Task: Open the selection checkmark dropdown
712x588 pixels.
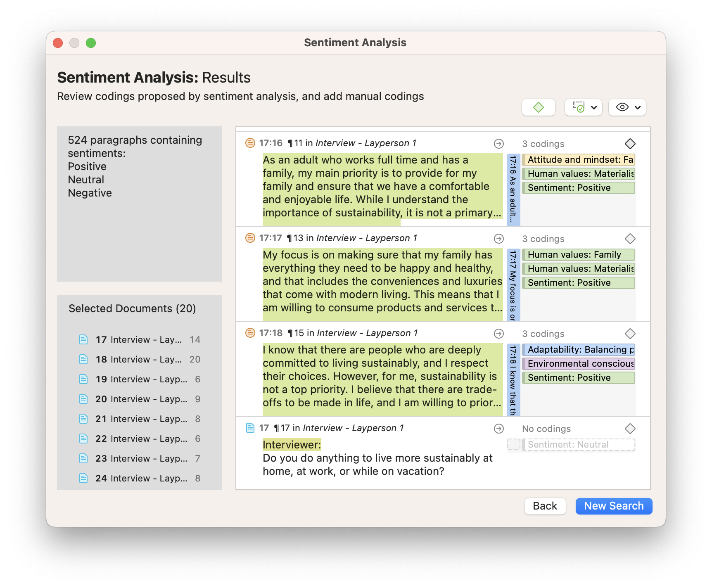Action: click(x=584, y=107)
